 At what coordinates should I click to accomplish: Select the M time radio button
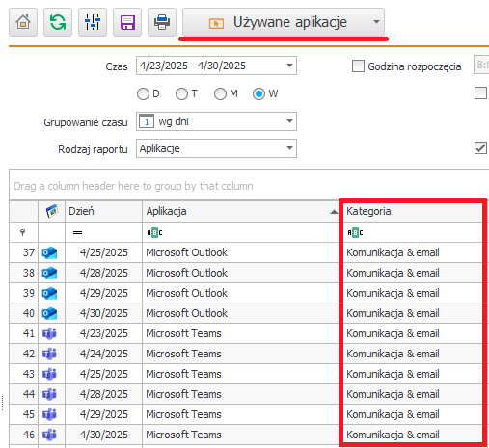[x=220, y=94]
